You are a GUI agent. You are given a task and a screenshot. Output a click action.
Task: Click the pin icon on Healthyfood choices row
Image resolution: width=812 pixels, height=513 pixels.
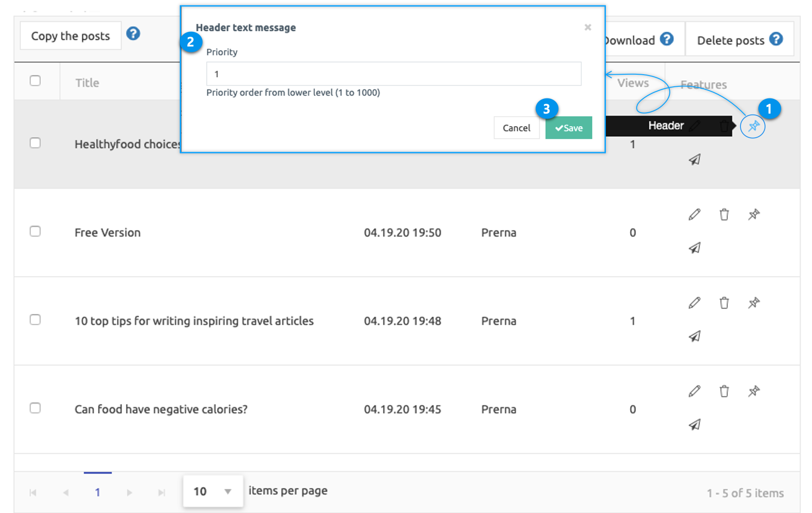pyautogui.click(x=753, y=126)
